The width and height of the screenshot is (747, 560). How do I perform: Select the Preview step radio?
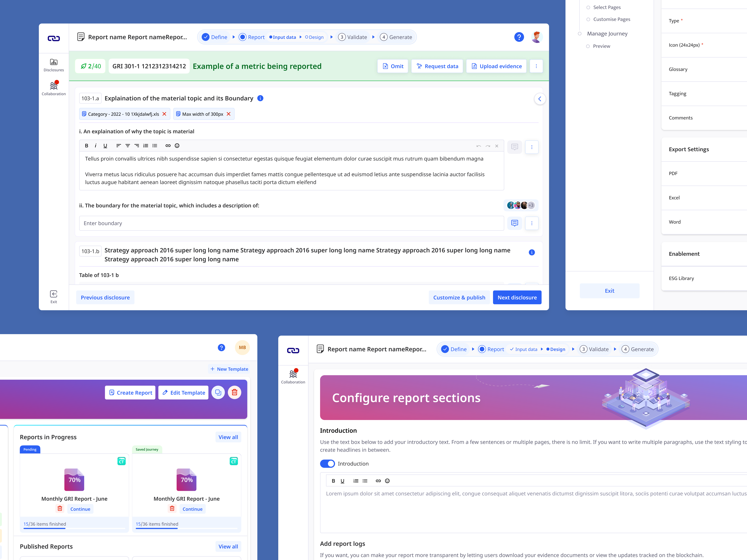click(588, 46)
